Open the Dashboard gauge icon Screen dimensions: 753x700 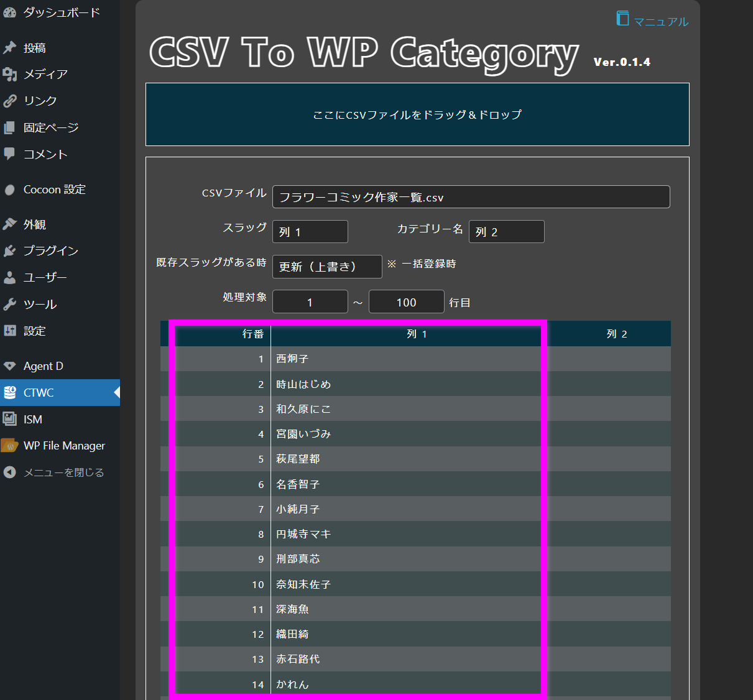(x=9, y=12)
